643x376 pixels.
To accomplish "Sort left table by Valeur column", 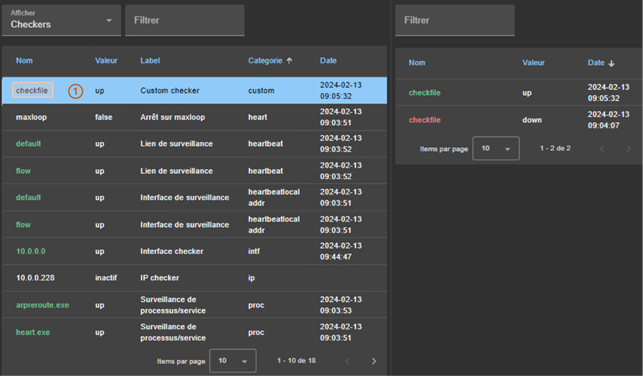I will tap(106, 61).
